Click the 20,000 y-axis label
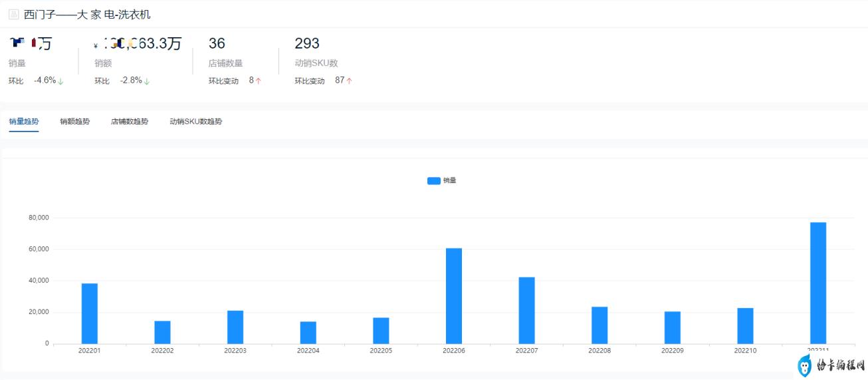Screen dimensions: 868x380 38,312
